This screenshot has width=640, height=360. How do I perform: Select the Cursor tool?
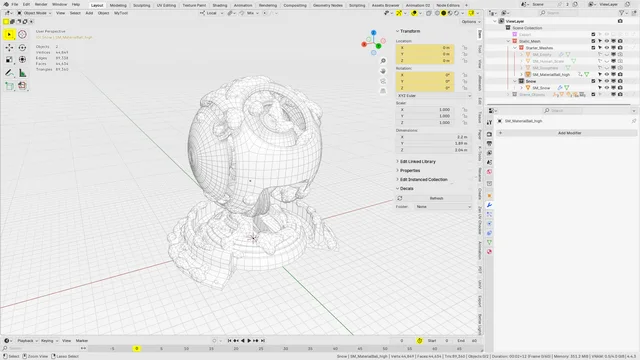[22, 35]
